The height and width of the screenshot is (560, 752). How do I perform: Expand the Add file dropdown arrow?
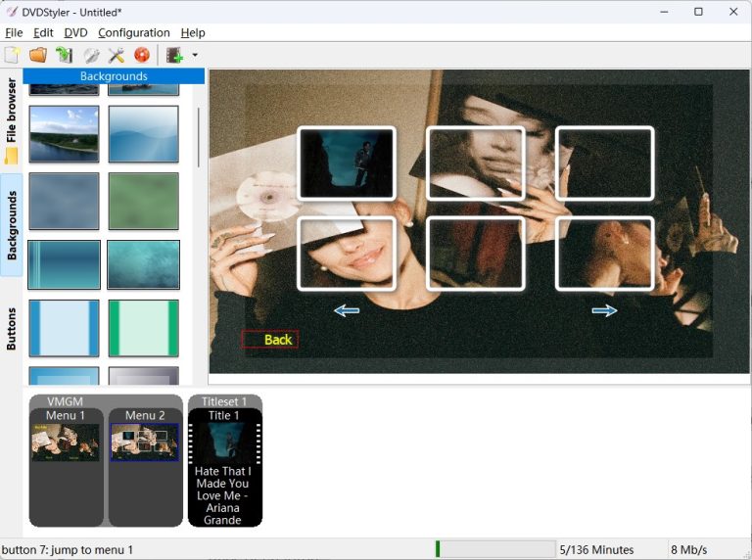point(195,55)
